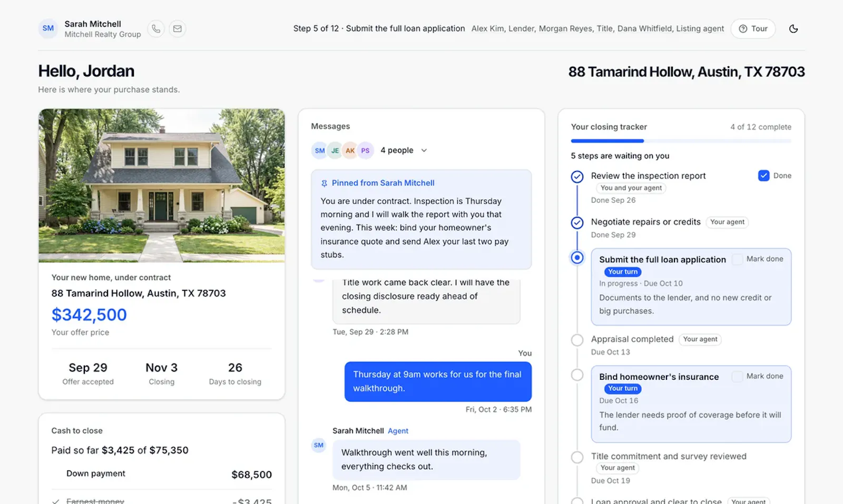Open the Bind homeowner's insurance step

691,404
